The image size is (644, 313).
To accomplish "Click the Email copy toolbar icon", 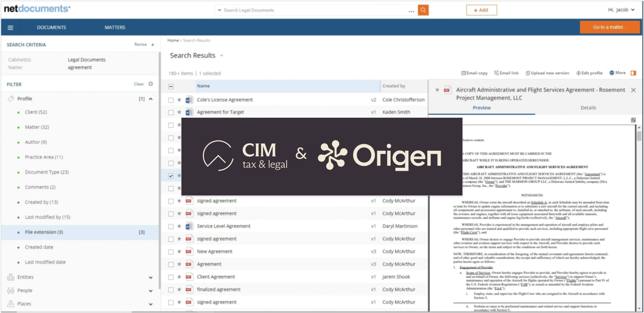I will click(x=464, y=73).
